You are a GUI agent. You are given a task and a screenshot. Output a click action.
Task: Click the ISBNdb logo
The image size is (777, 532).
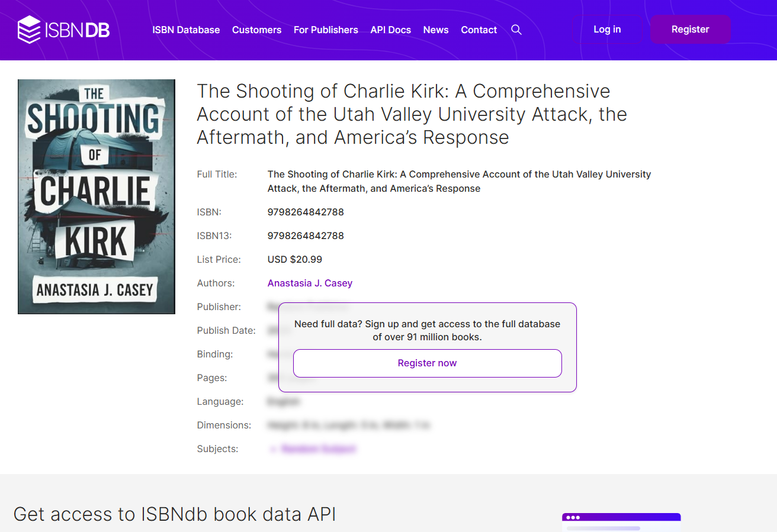click(x=63, y=30)
